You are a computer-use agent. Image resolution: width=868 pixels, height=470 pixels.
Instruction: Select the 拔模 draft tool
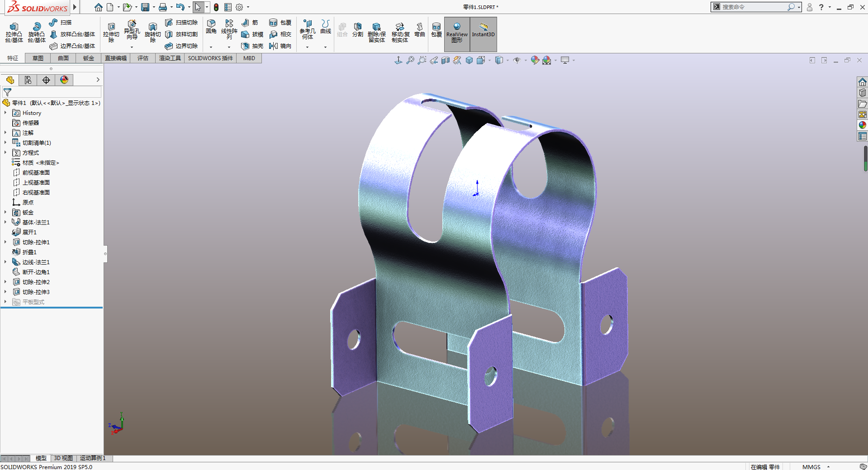pyautogui.click(x=252, y=34)
